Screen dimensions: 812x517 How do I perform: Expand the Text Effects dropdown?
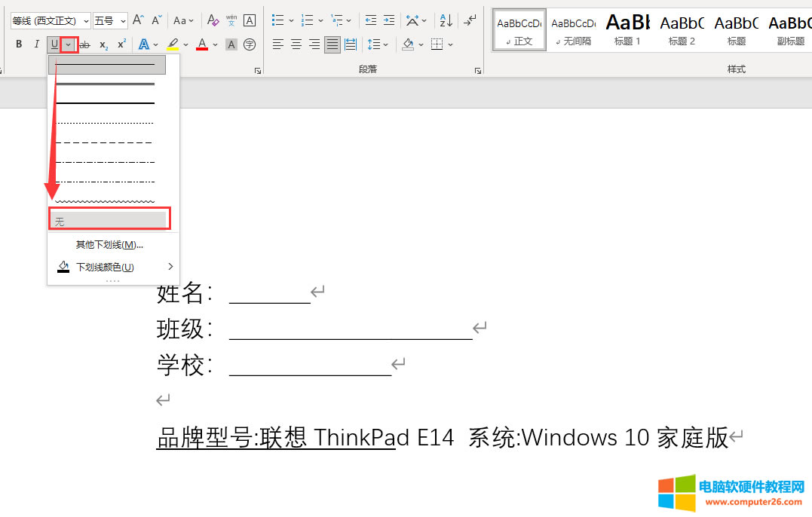tap(155, 44)
